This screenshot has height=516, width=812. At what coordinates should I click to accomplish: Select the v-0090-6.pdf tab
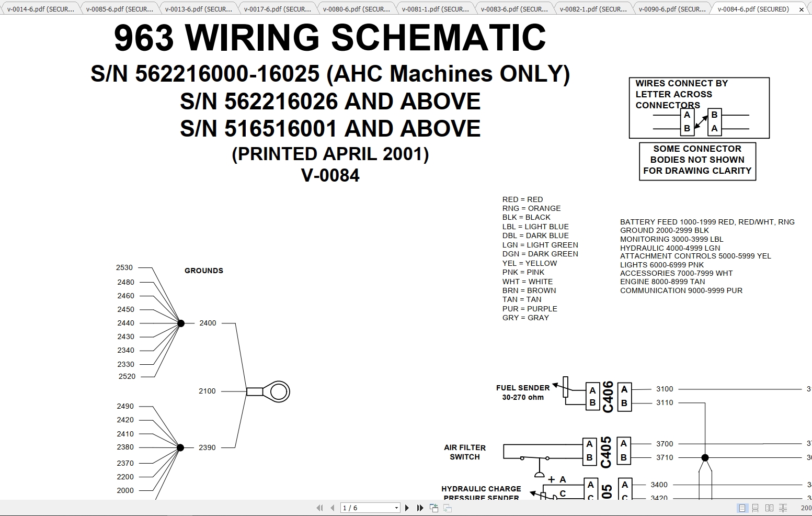671,8
